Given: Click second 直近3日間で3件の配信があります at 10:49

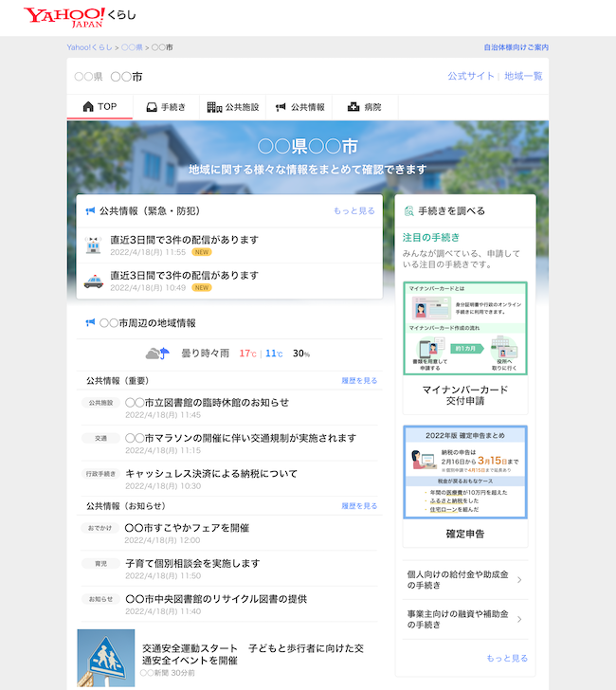Looking at the screenshot, I should 185,276.
